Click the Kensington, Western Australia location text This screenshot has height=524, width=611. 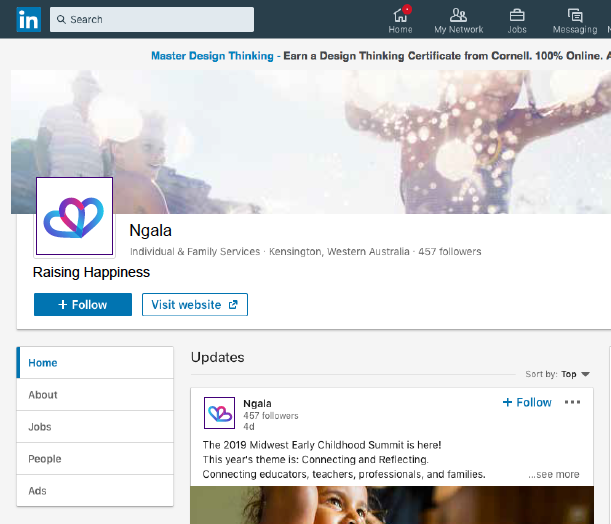coord(339,252)
